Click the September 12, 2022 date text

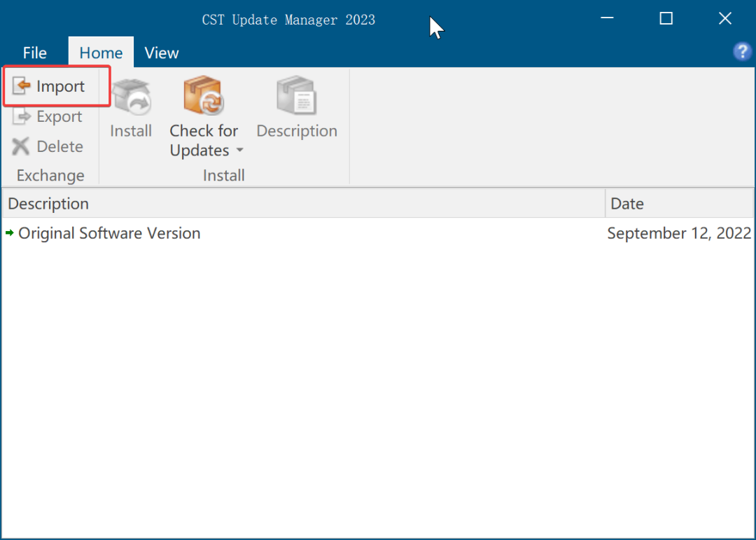(x=678, y=233)
